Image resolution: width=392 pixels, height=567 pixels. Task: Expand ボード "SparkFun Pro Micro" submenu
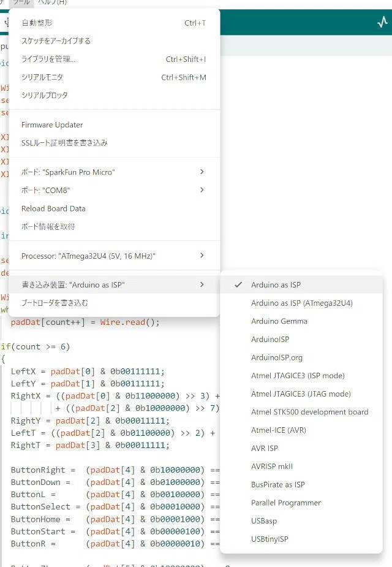[x=114, y=172]
